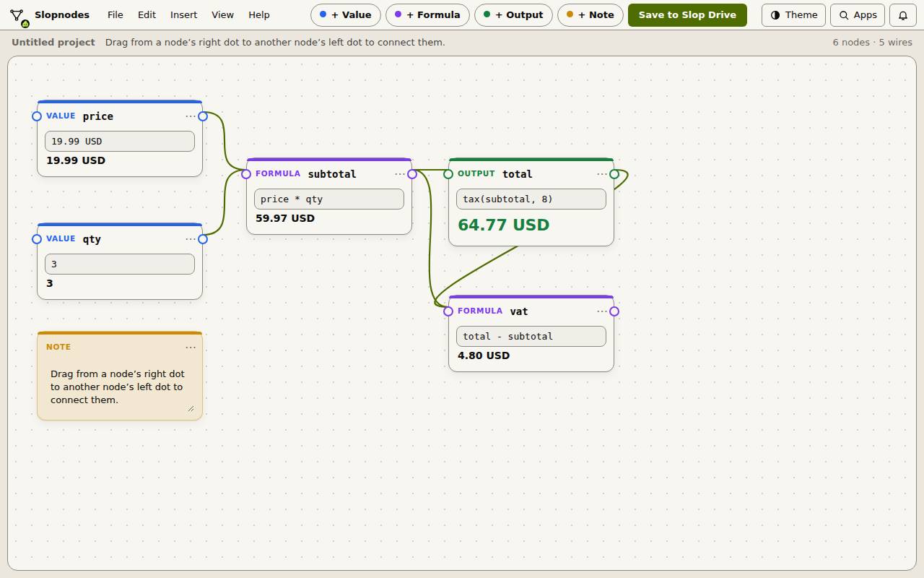Click Save to Slop Drive

(x=687, y=14)
